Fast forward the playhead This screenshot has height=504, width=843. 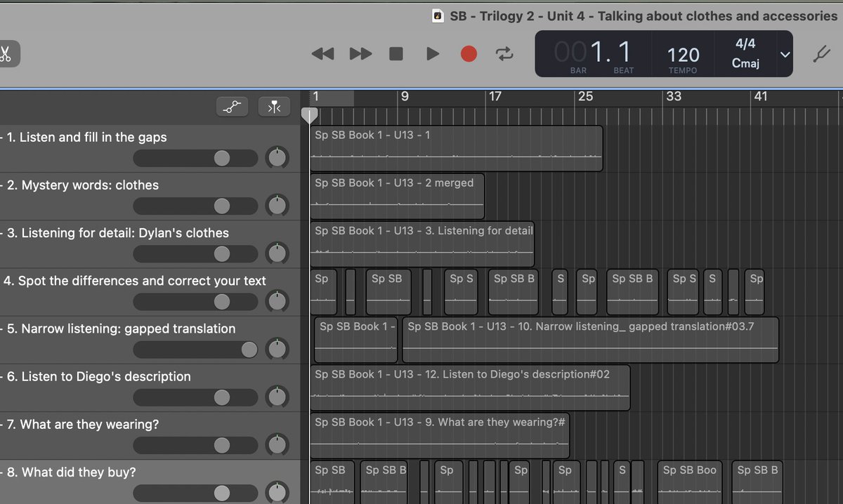(x=360, y=54)
